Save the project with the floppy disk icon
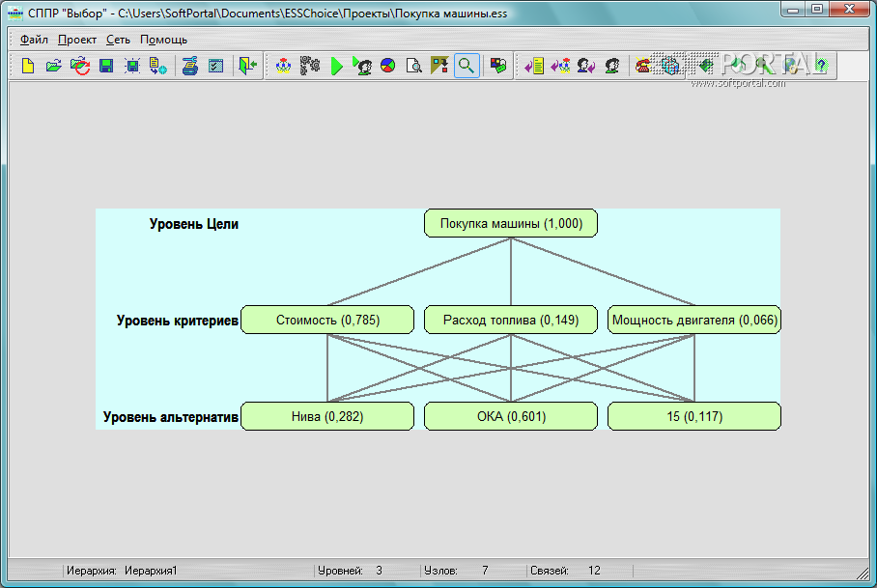 [106, 66]
